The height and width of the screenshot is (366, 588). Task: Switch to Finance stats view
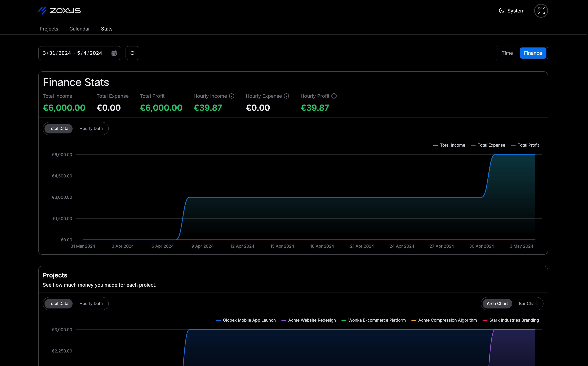(x=533, y=53)
